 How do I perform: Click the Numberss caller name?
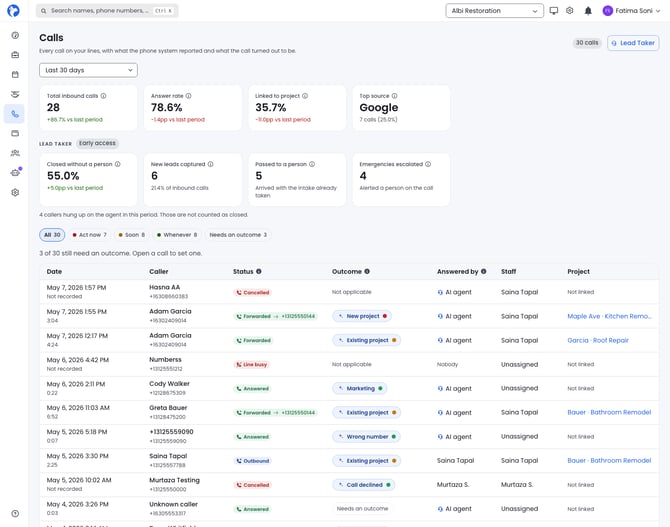click(165, 359)
